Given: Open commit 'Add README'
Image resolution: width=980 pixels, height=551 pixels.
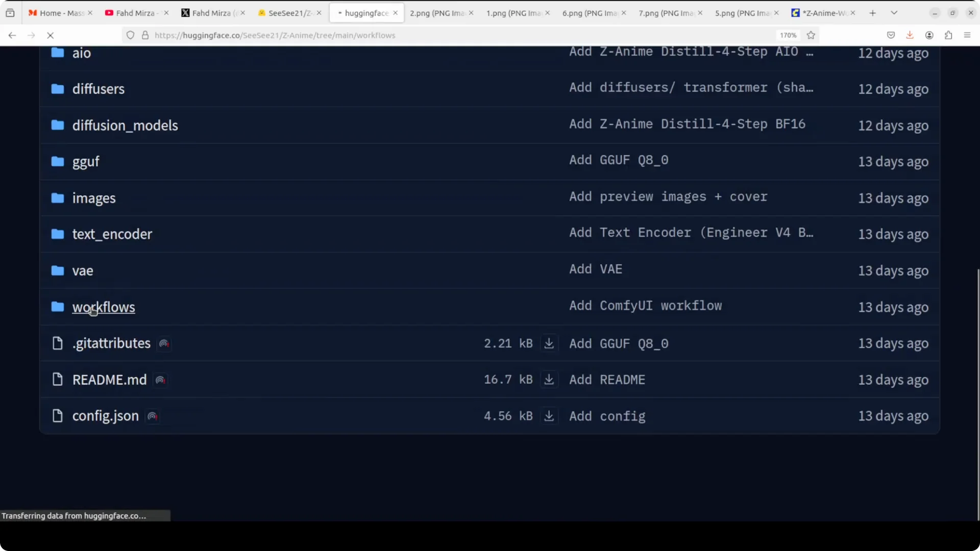Looking at the screenshot, I should (x=607, y=380).
